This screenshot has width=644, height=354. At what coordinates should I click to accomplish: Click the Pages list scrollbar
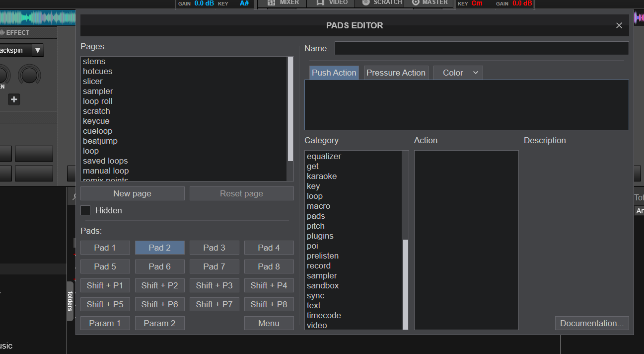290,109
